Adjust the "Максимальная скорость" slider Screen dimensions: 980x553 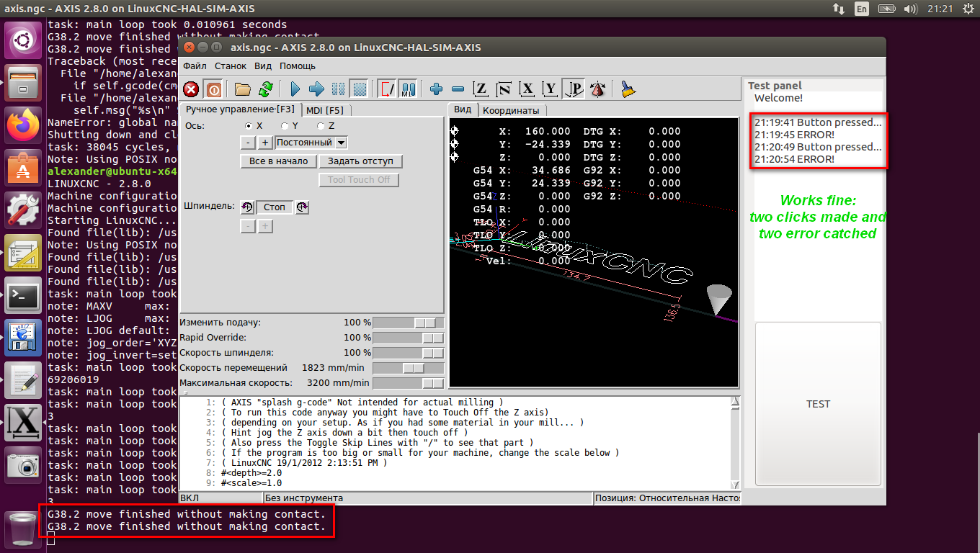click(409, 383)
